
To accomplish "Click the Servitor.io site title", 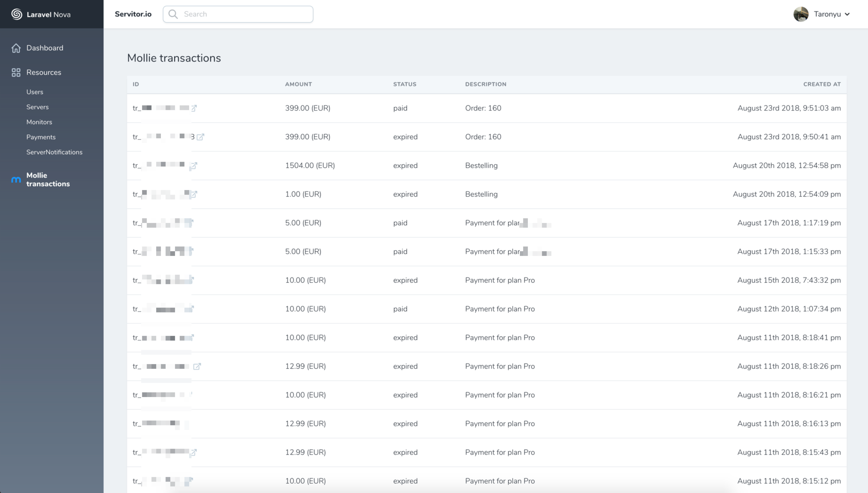I will pos(133,14).
